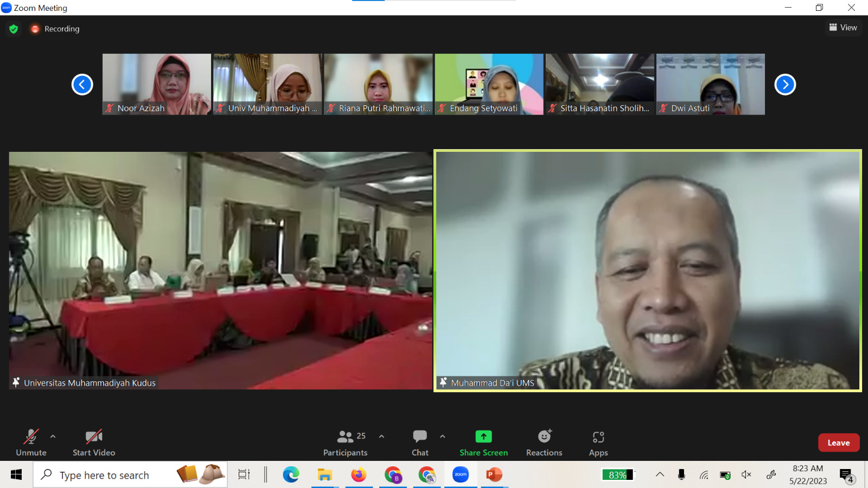Expand audio options arrow next to Unmute

click(53, 436)
